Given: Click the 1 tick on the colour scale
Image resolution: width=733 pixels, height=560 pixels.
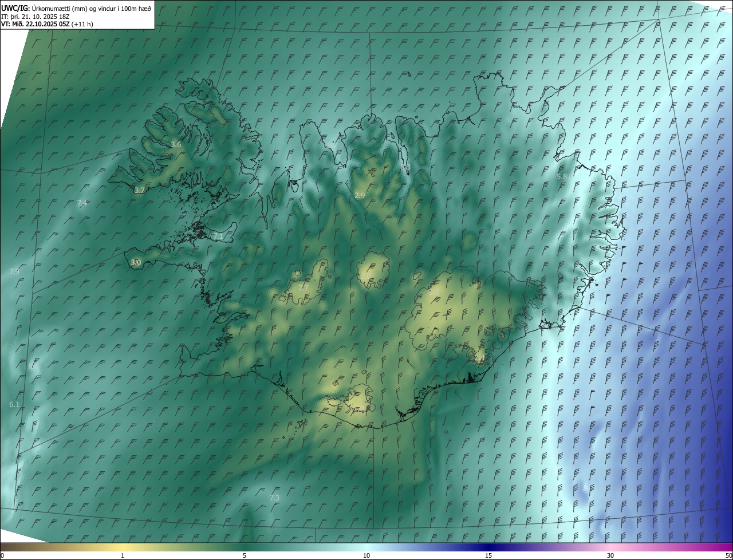Looking at the screenshot, I should (x=123, y=556).
